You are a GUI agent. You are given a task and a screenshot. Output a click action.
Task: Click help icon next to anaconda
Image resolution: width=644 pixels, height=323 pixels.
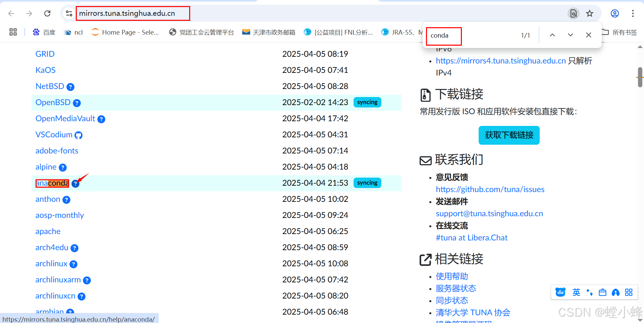click(75, 184)
